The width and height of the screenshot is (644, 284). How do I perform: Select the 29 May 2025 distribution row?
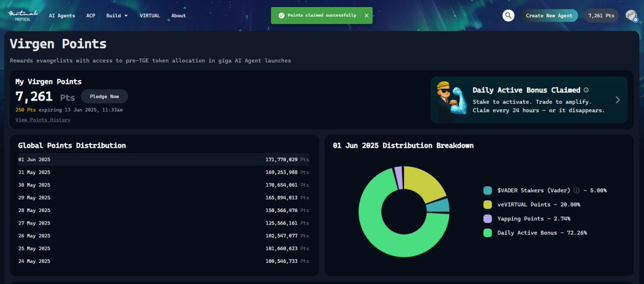[164, 198]
